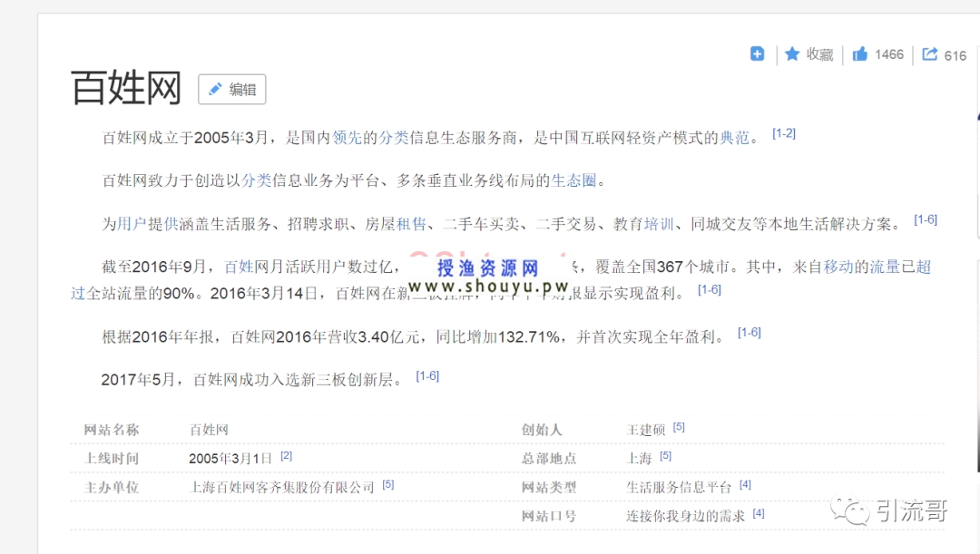The image size is (980, 554).
Task: Open the 培训 link
Action: pos(660,224)
